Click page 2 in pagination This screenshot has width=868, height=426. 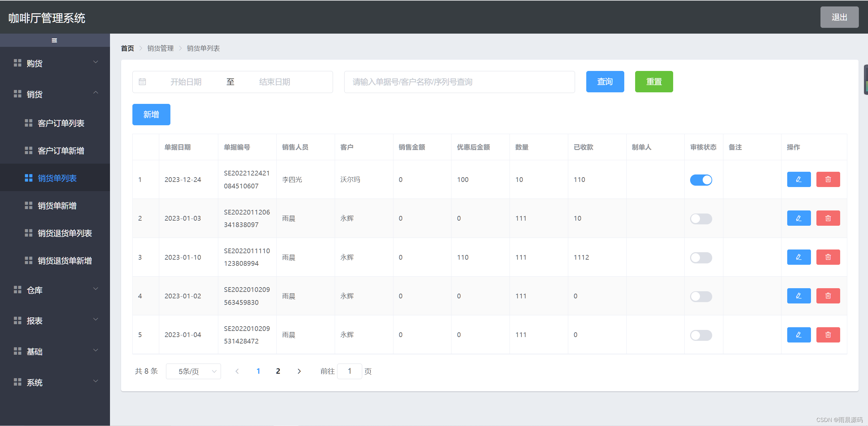(278, 371)
